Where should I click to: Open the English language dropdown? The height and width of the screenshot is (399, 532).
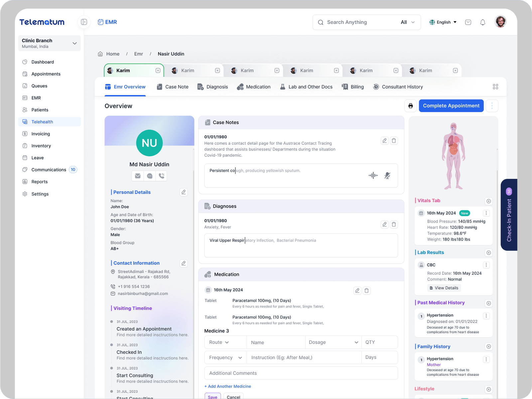pyautogui.click(x=443, y=22)
